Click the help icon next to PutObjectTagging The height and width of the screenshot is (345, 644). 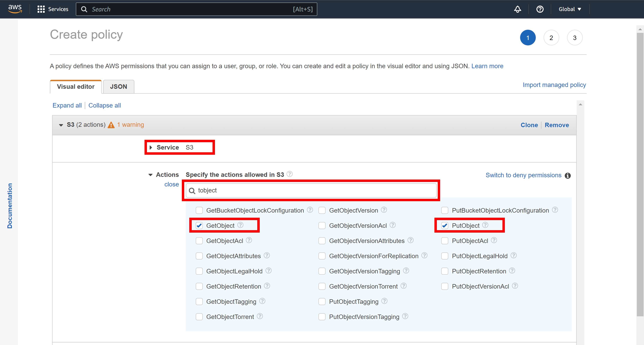point(384,301)
